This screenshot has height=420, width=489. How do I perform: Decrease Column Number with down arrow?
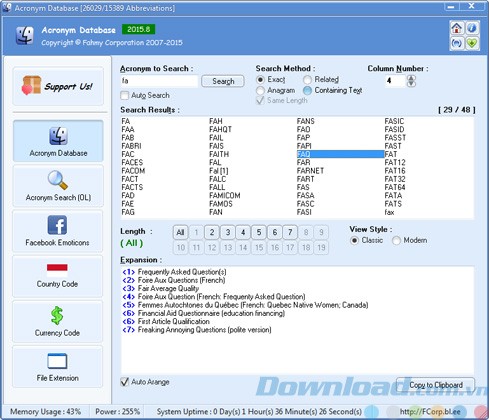click(x=411, y=84)
